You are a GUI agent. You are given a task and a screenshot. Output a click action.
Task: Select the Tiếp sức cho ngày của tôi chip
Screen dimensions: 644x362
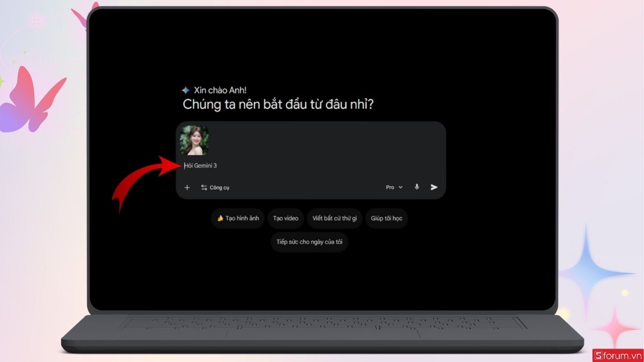[309, 242]
